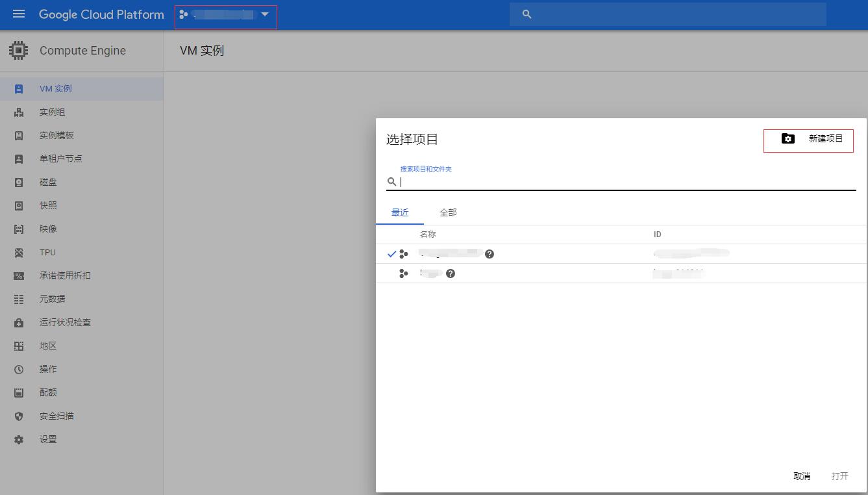Click search icon in project dialog
The height and width of the screenshot is (495, 868).
tap(391, 182)
